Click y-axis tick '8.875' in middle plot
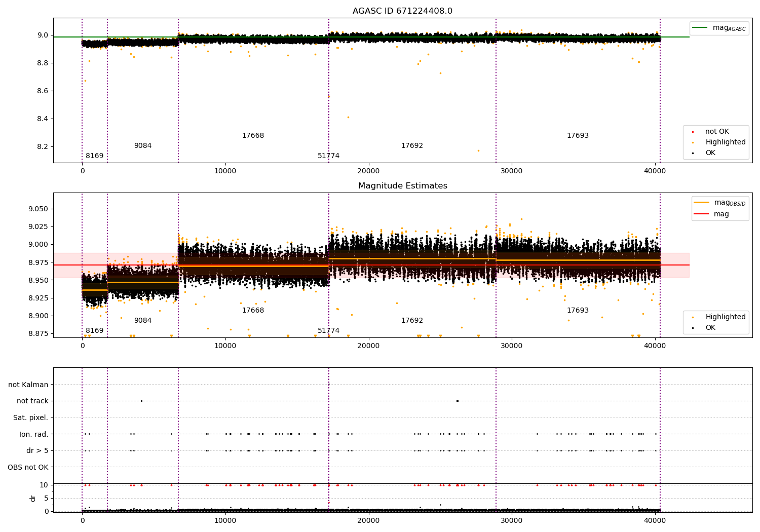 [38, 334]
